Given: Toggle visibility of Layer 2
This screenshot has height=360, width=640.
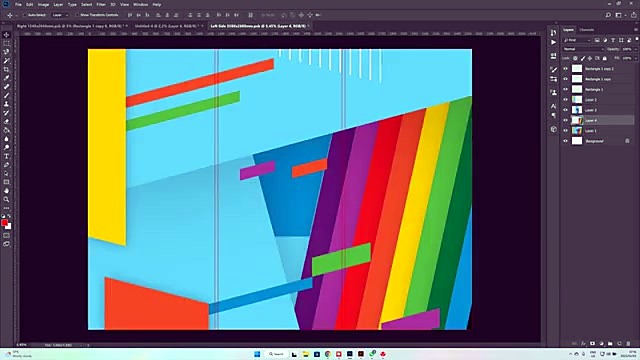Looking at the screenshot, I should click(565, 100).
